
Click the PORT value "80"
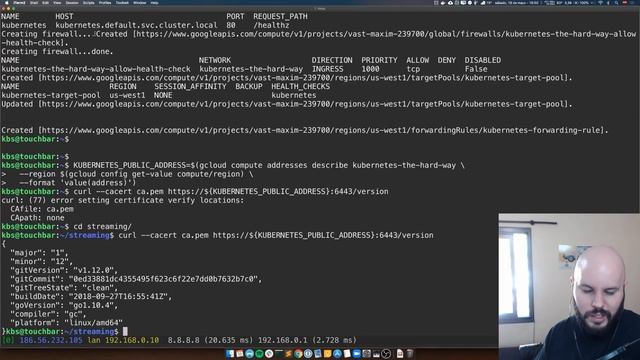[x=231, y=25]
